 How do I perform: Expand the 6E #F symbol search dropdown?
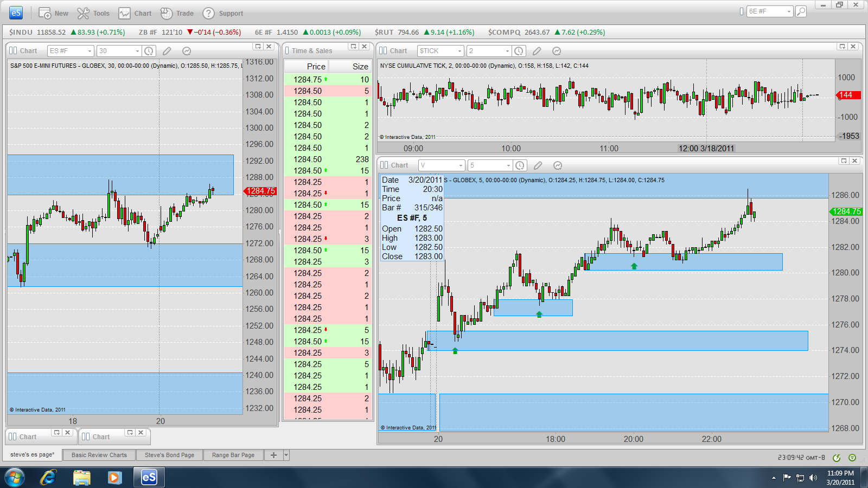coord(789,11)
